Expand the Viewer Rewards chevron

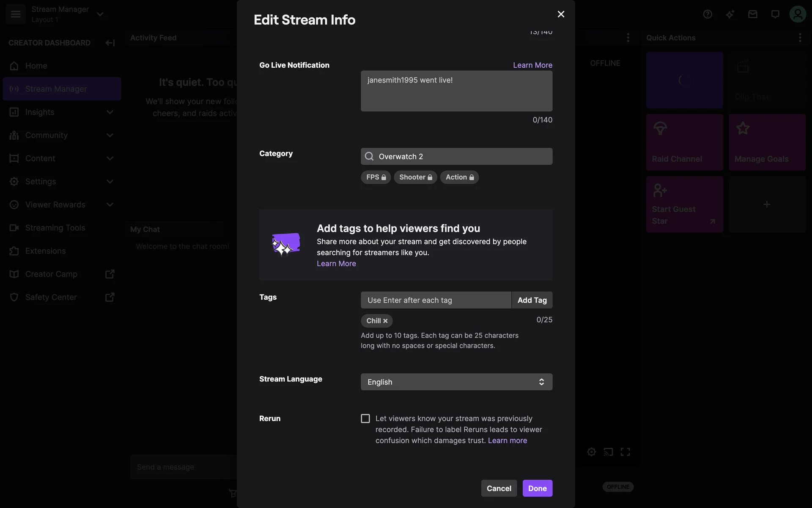pos(110,205)
